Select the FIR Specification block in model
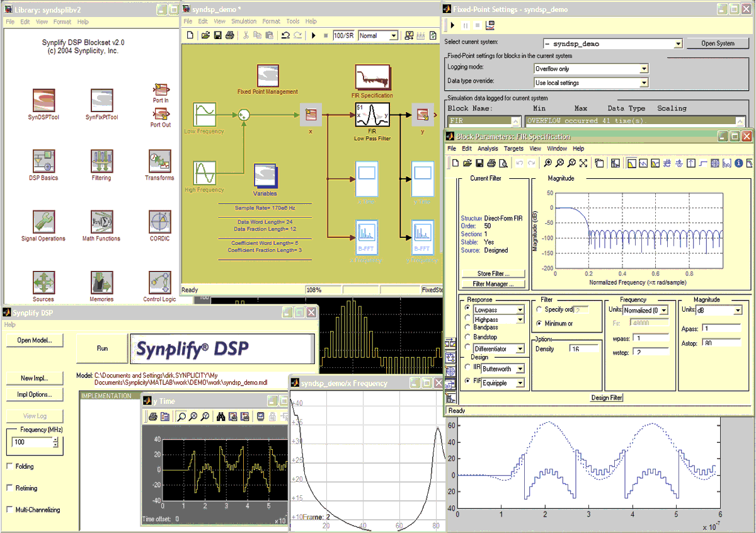The width and height of the screenshot is (756, 533). [x=372, y=77]
